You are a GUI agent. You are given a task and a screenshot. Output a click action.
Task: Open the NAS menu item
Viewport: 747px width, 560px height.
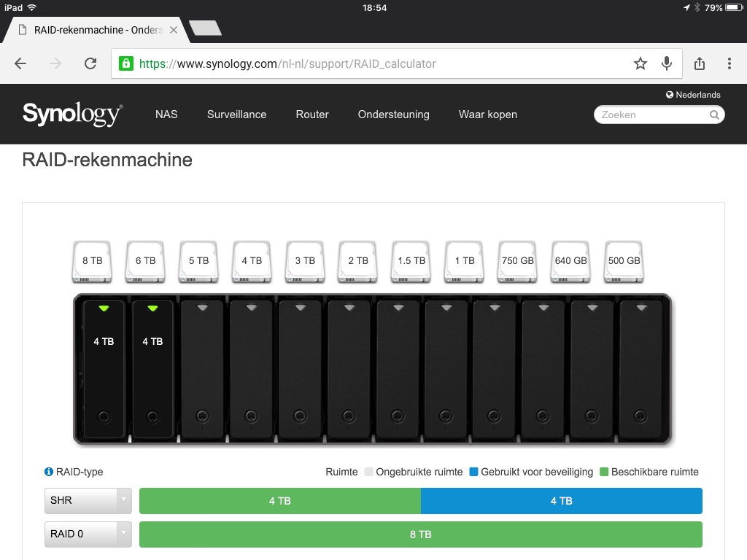click(166, 114)
